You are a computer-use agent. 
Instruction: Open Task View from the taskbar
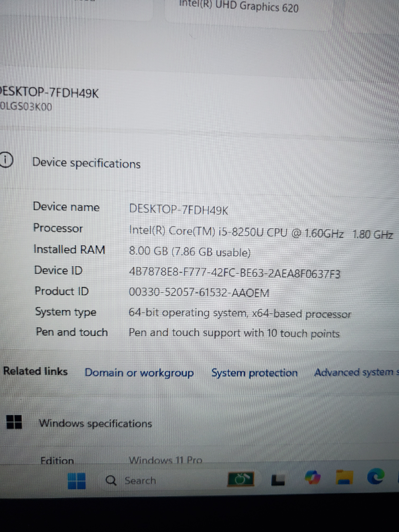(278, 480)
